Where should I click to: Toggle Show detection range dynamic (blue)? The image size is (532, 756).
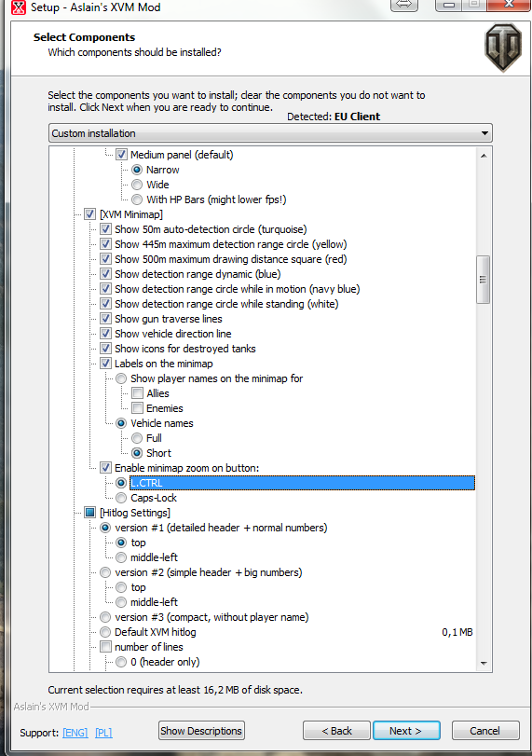(x=105, y=274)
